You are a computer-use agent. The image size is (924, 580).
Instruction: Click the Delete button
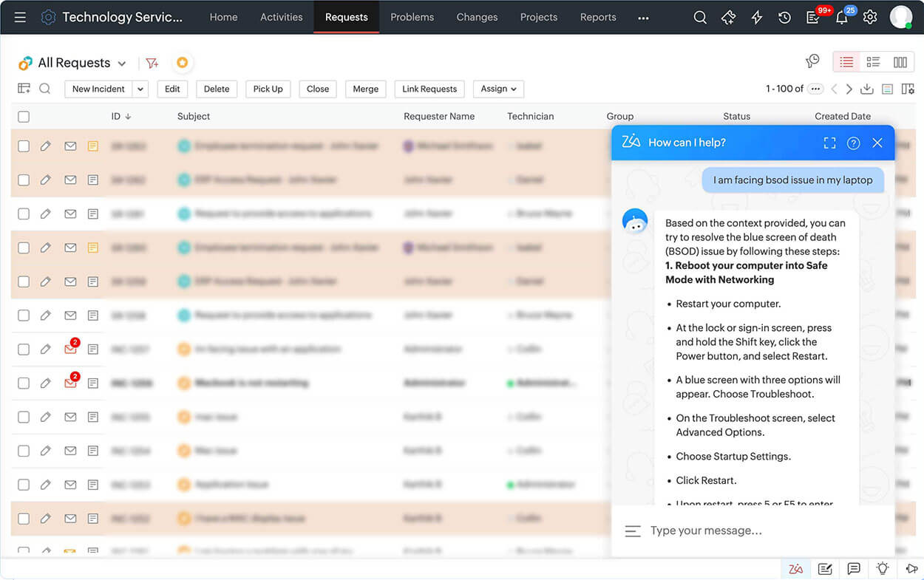[x=217, y=89]
